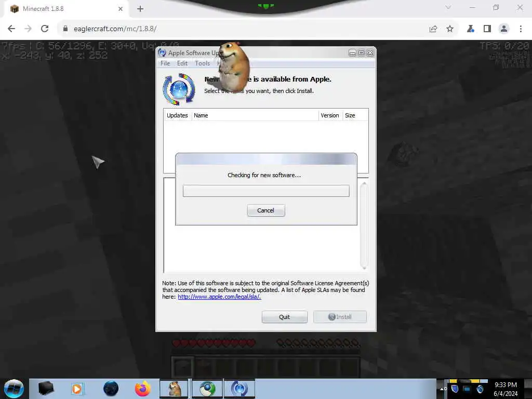Click the address bar URL field

click(237, 29)
